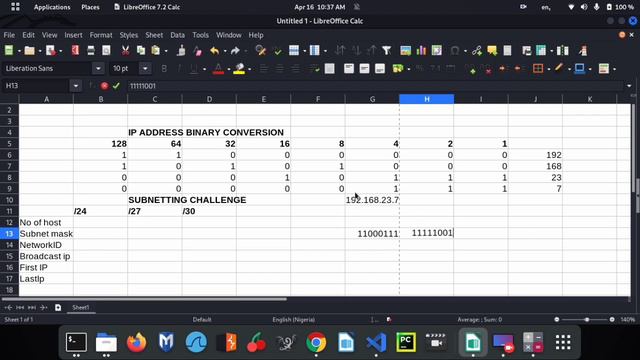Select column H header

tap(427, 99)
